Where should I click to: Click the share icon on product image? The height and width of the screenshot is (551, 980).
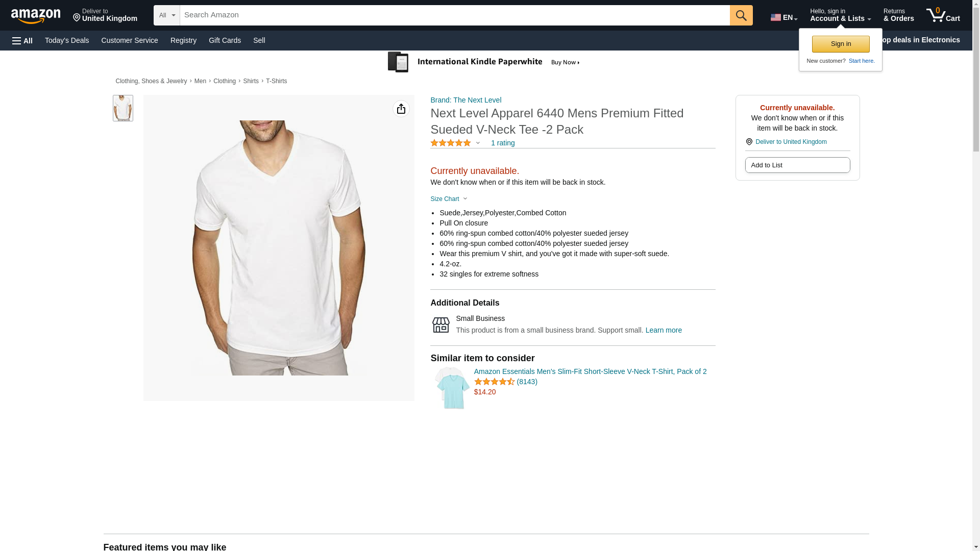point(401,109)
